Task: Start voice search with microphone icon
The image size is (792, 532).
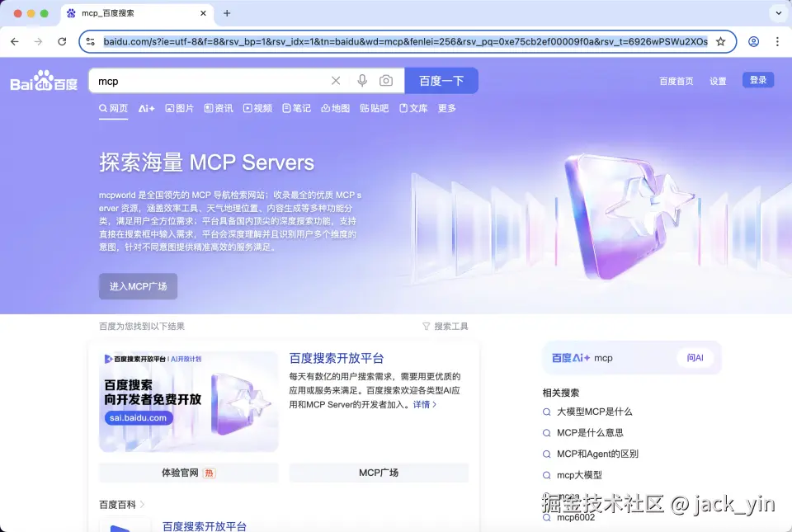Action: coord(362,81)
